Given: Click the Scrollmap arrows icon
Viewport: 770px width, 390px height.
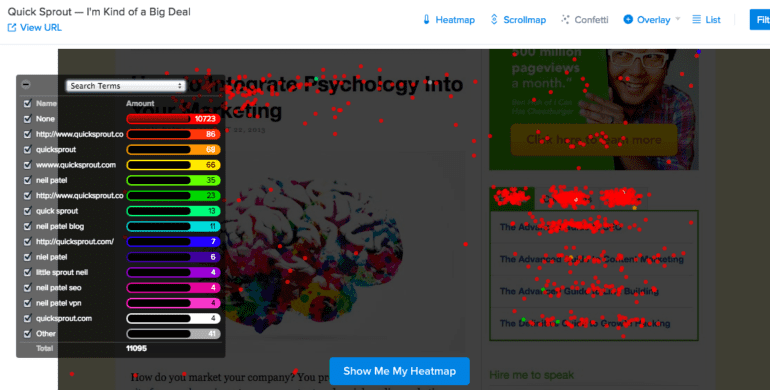Looking at the screenshot, I should point(494,20).
